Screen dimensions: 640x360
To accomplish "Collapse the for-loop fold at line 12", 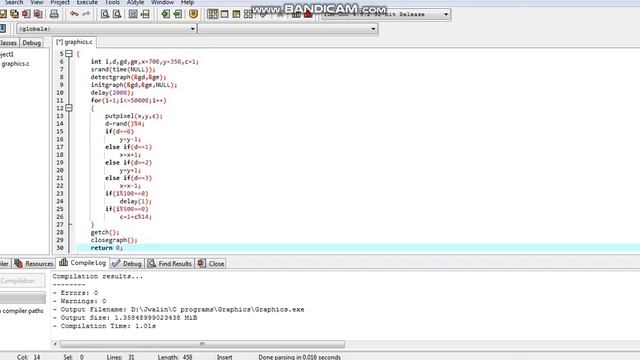I will (69, 108).
